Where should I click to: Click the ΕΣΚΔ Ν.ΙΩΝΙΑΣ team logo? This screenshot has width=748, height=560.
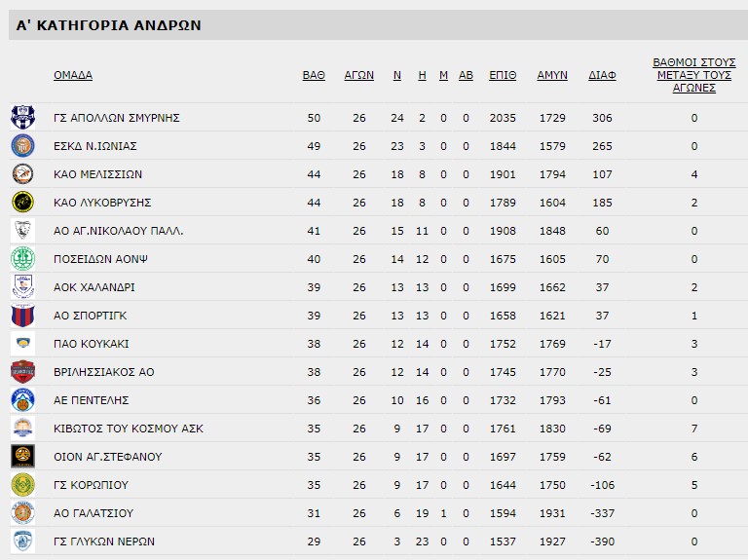(x=22, y=146)
